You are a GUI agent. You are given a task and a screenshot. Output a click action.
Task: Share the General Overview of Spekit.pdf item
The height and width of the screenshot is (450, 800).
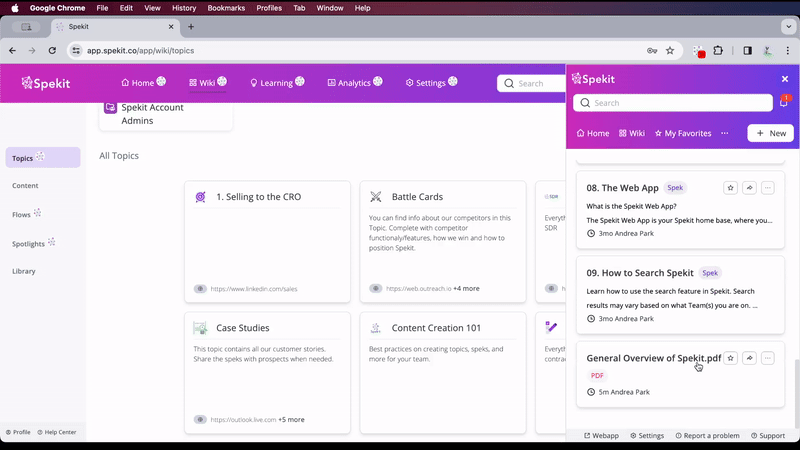pyautogui.click(x=749, y=358)
